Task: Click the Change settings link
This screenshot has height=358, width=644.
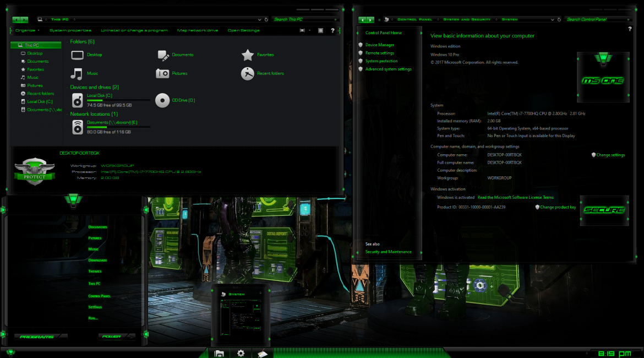Action: coord(610,155)
